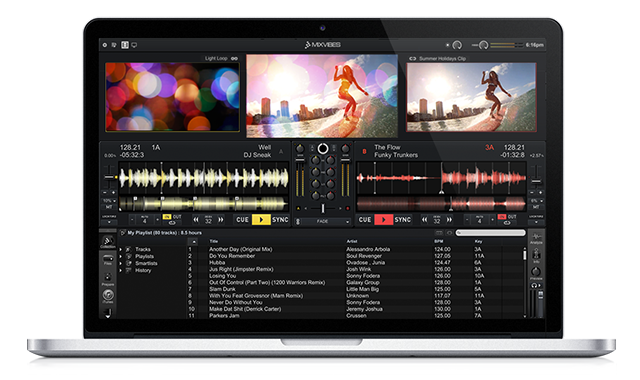Screen dimensions: 640x380
Task: Open the settings gear in top bar
Action: [105, 45]
